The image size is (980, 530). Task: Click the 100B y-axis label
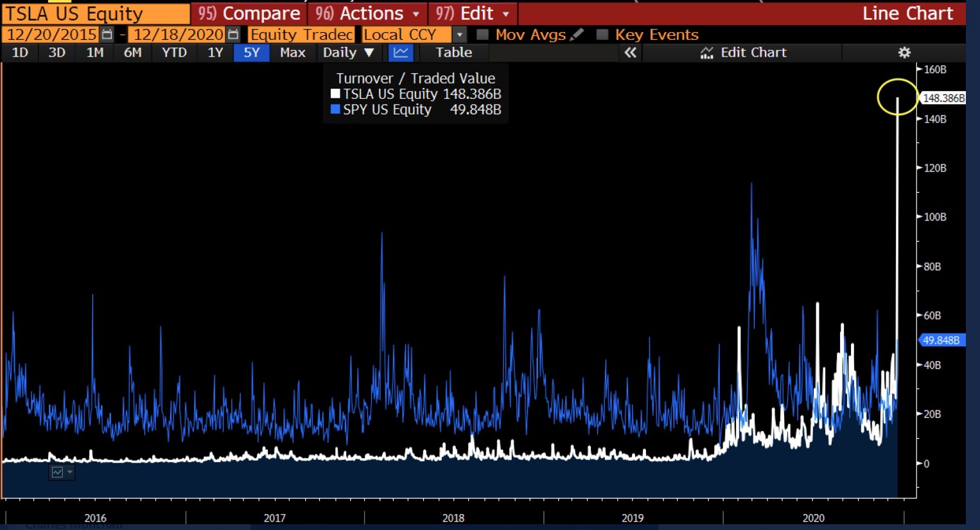tap(935, 217)
